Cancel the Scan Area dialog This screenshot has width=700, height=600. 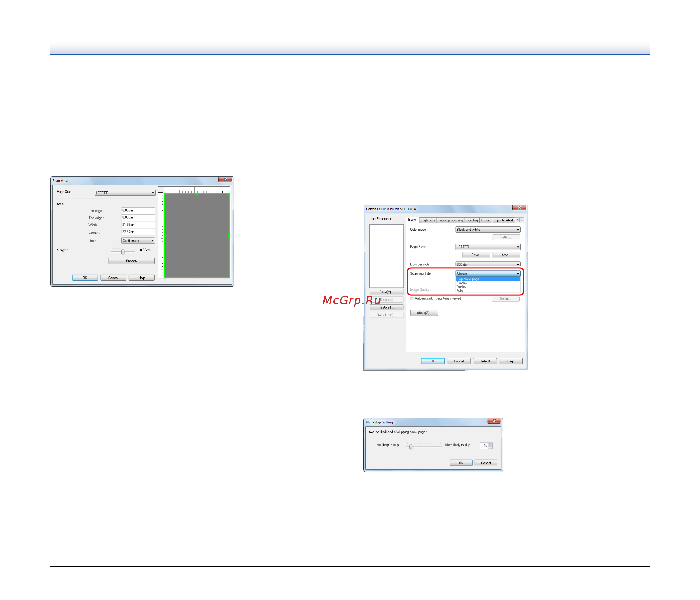pos(113,278)
